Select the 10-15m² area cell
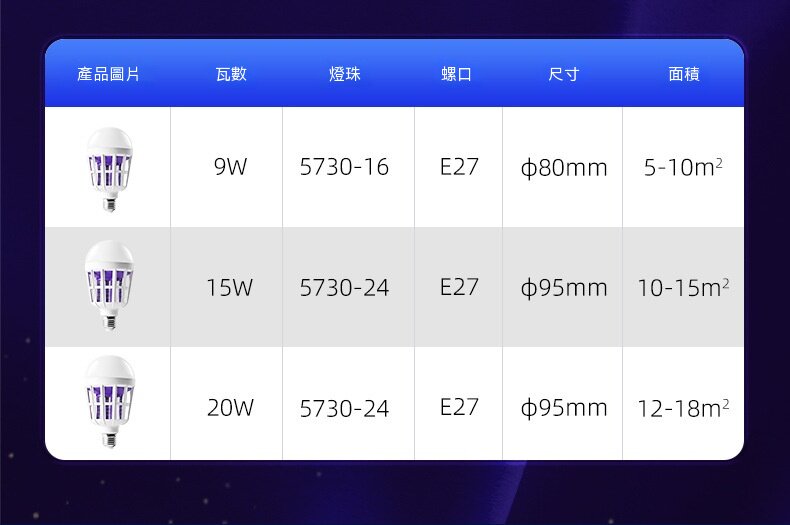Screen dimensions: 790x525 pyautogui.click(x=683, y=288)
